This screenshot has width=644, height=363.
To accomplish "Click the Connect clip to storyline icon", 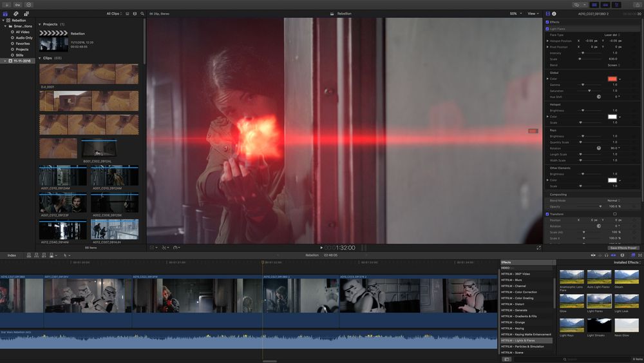I will [x=29, y=255].
